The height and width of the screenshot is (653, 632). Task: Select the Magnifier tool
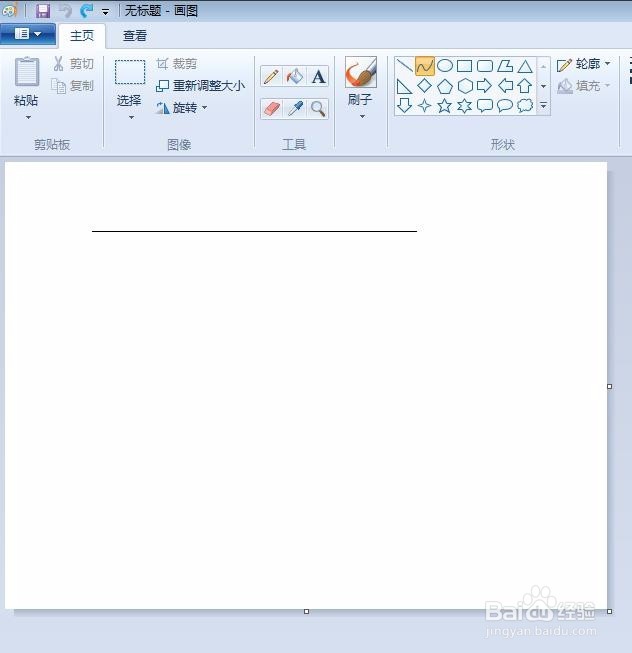pyautogui.click(x=318, y=109)
